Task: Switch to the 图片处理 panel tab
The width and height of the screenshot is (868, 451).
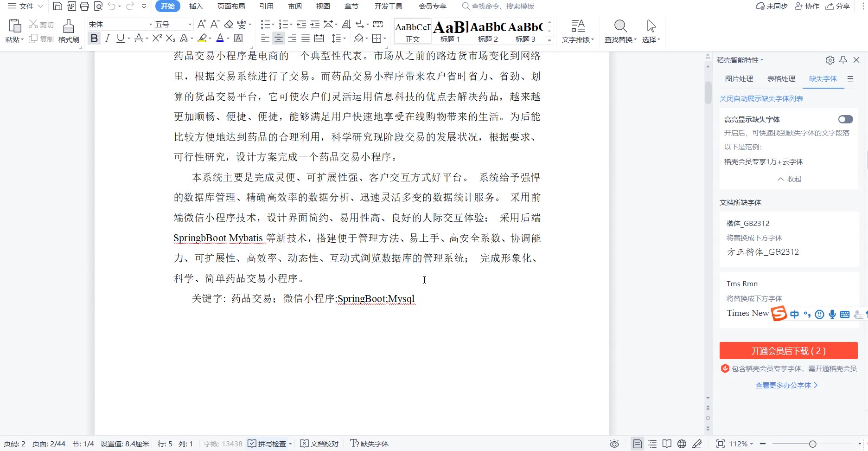Action: (739, 78)
